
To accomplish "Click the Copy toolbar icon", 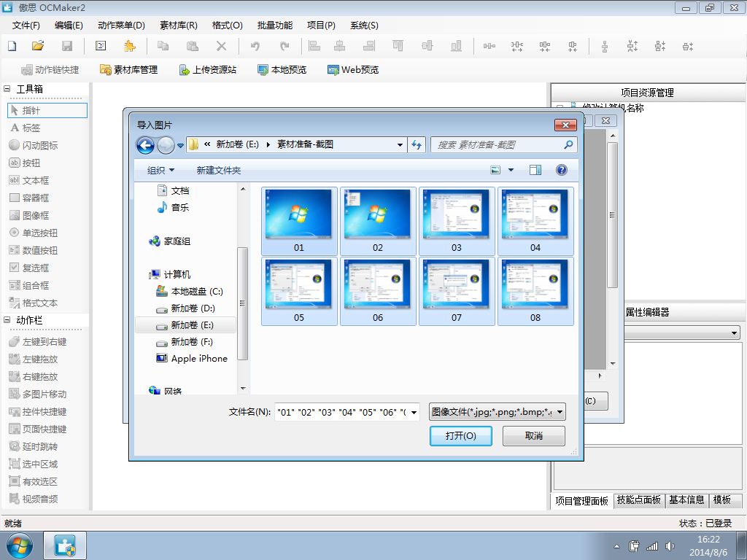I will pyautogui.click(x=163, y=46).
